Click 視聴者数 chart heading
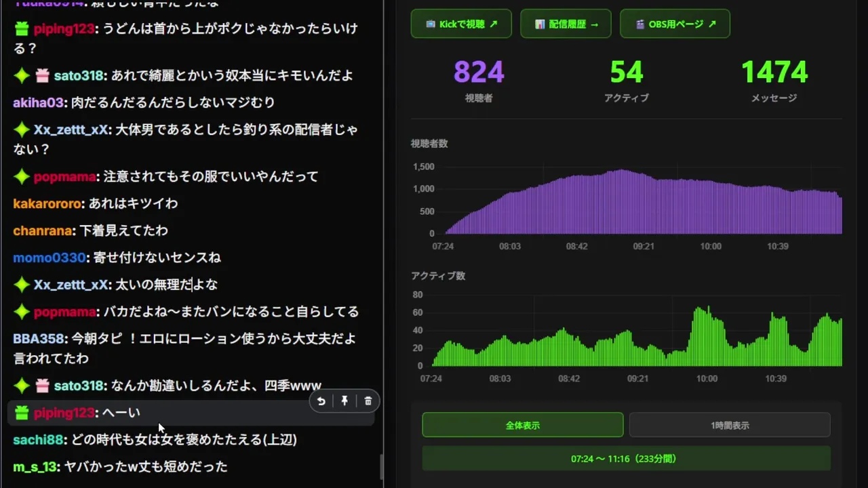Screen dimensions: 868x488 (x=429, y=144)
